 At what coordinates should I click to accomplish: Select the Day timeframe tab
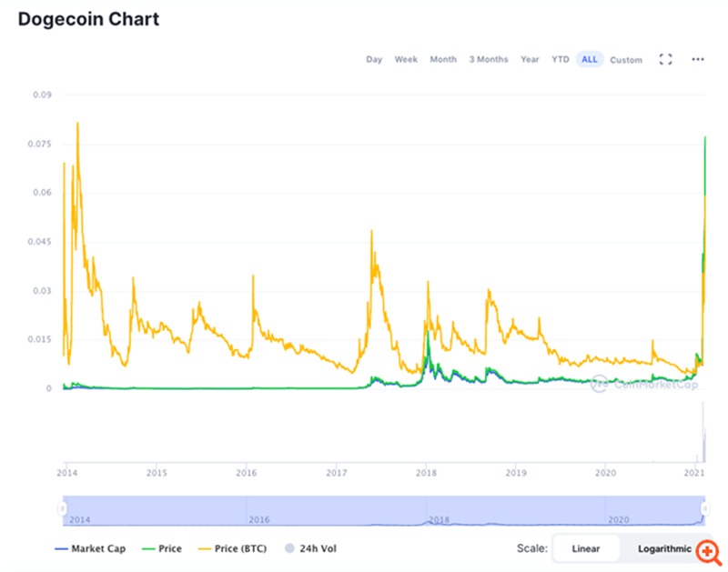374,58
